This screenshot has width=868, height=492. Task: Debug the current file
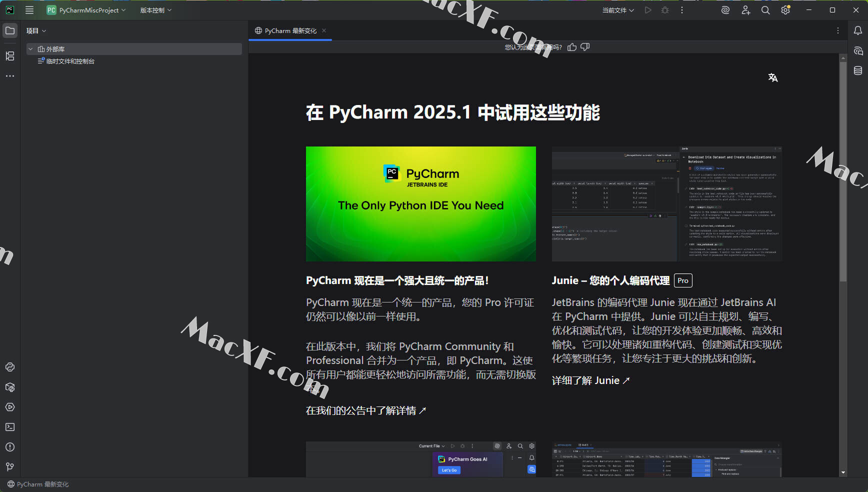(665, 10)
